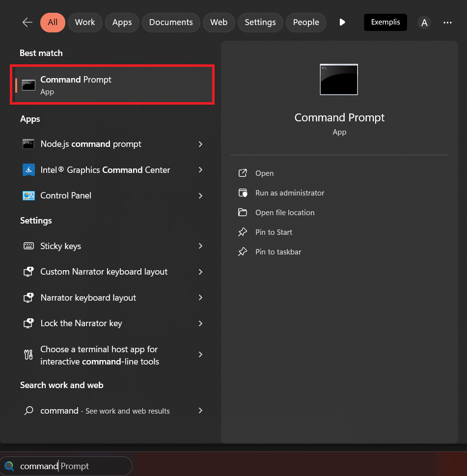Click the magnifier icon beside command web result
467x476 pixels.
click(28, 411)
